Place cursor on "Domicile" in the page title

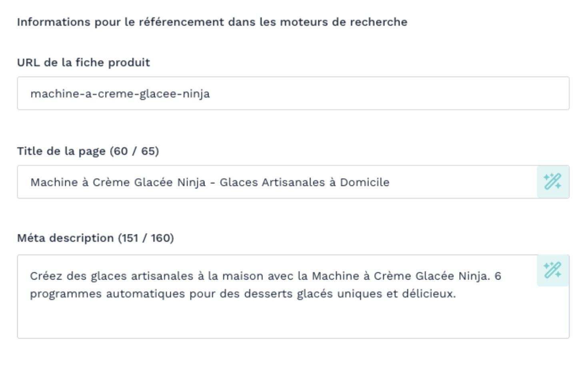tap(364, 182)
